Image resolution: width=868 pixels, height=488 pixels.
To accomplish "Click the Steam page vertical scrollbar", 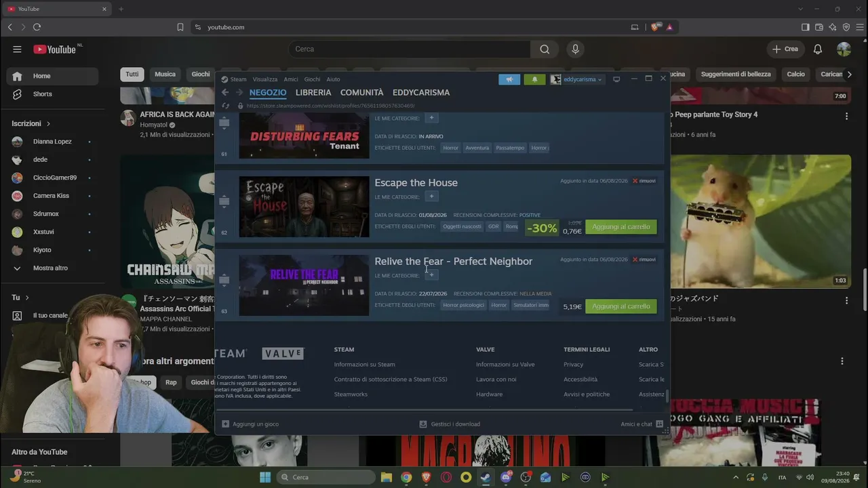I will (x=667, y=396).
